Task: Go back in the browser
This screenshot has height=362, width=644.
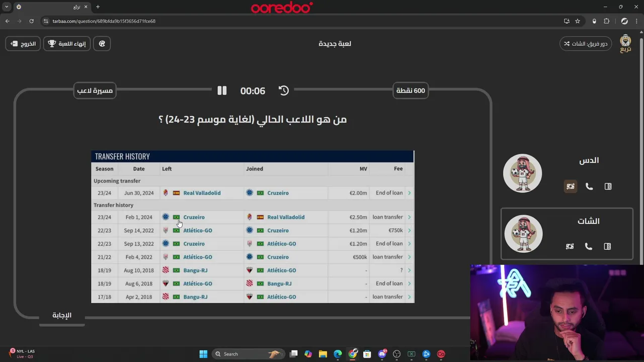Action: click(8, 21)
